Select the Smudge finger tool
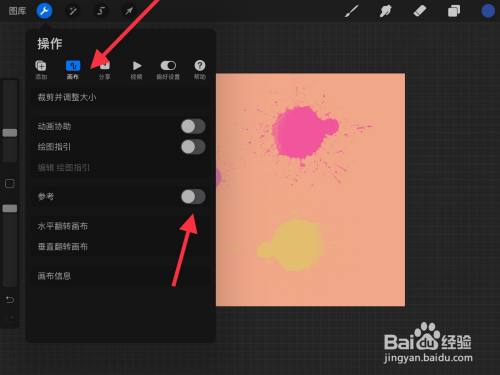The image size is (500, 375). click(x=385, y=11)
